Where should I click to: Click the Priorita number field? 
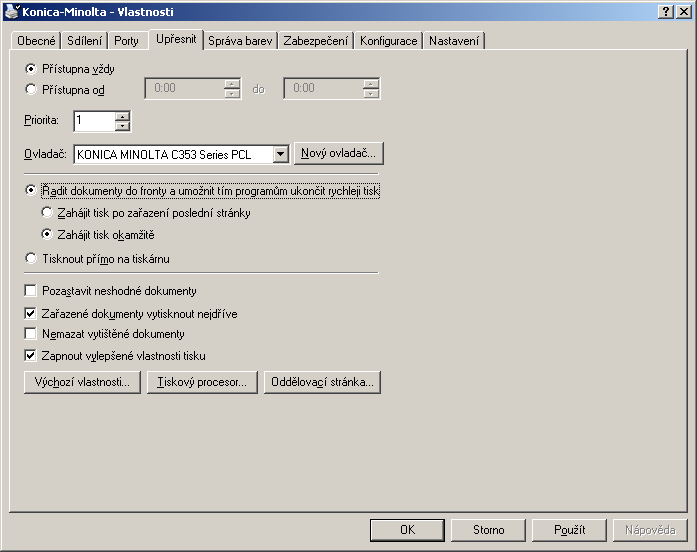(95, 121)
